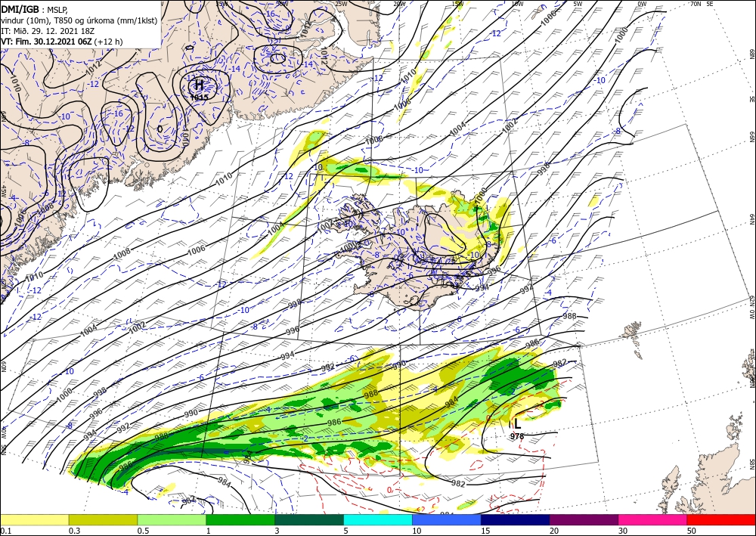Image resolution: width=756 pixels, height=536 pixels.
Task: Click the purple 20–30 mm legend segment
Action: coord(584,519)
